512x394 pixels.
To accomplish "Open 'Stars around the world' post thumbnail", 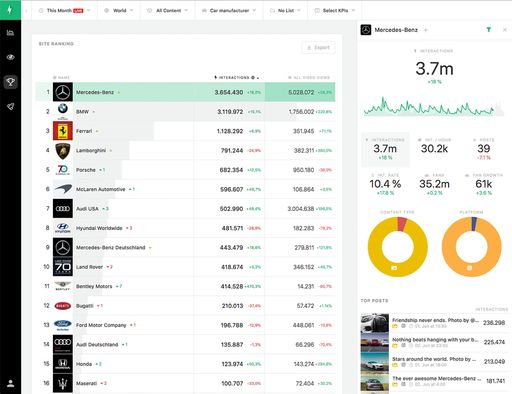I will click(x=375, y=361).
